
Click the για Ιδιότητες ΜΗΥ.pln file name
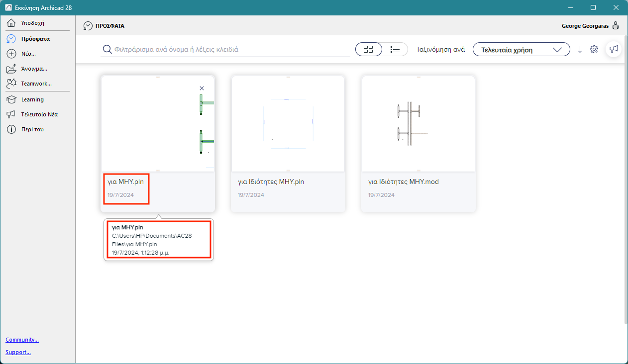271,182
